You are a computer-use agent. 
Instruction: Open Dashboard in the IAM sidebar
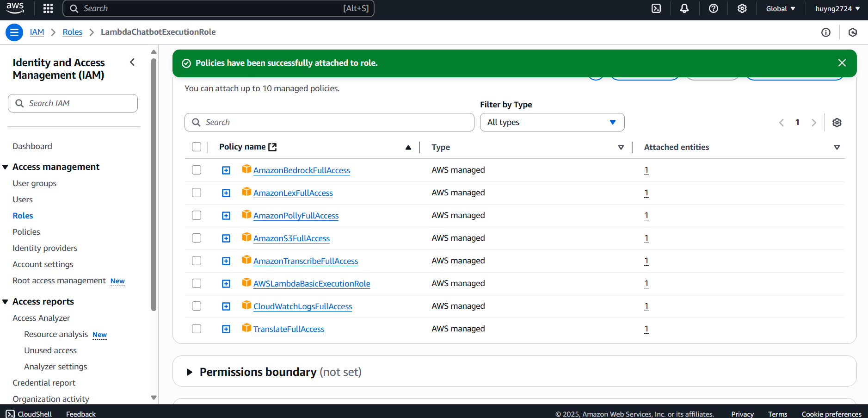coord(32,146)
